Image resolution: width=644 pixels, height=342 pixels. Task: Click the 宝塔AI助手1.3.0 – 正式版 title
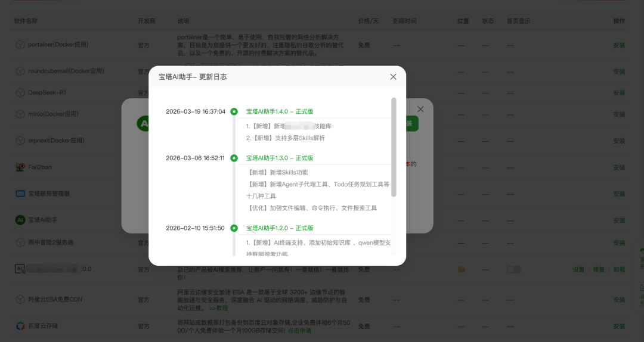click(280, 158)
